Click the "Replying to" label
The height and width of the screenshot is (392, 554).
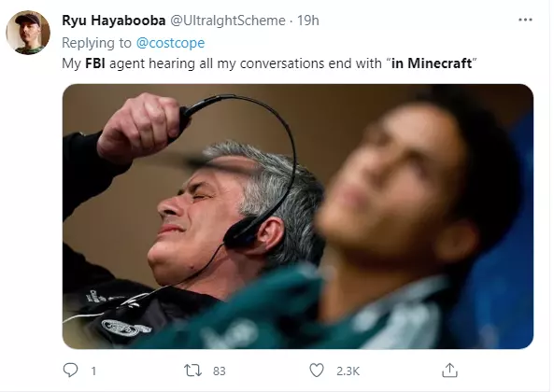(96, 43)
